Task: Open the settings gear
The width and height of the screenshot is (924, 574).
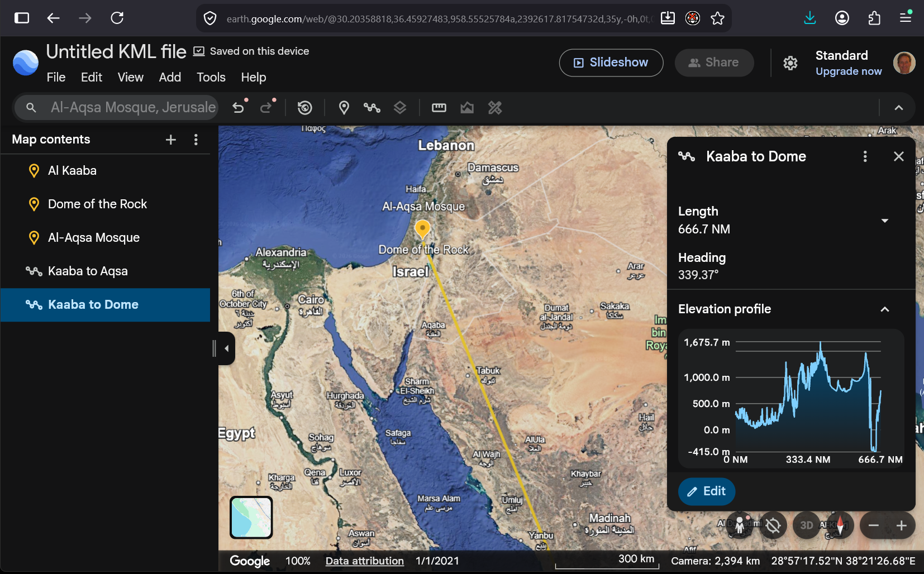Action: (x=790, y=63)
